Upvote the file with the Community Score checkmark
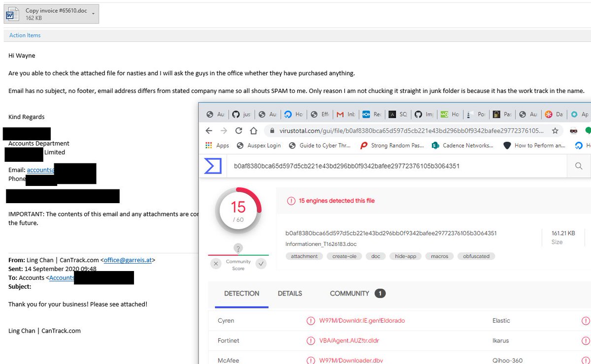 click(261, 264)
